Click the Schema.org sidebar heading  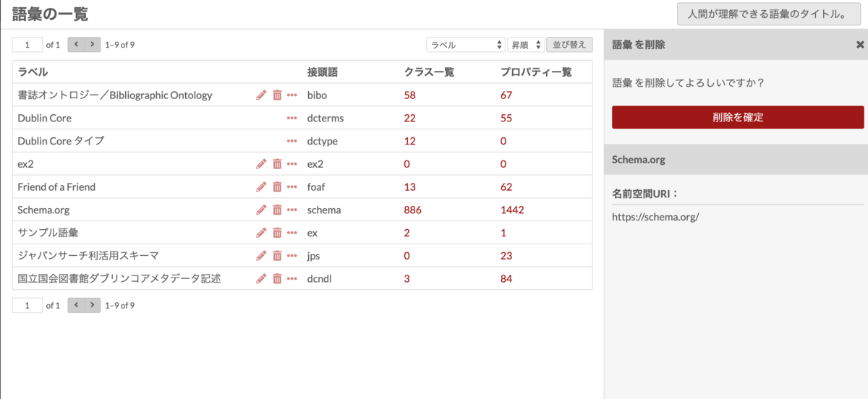(x=639, y=160)
